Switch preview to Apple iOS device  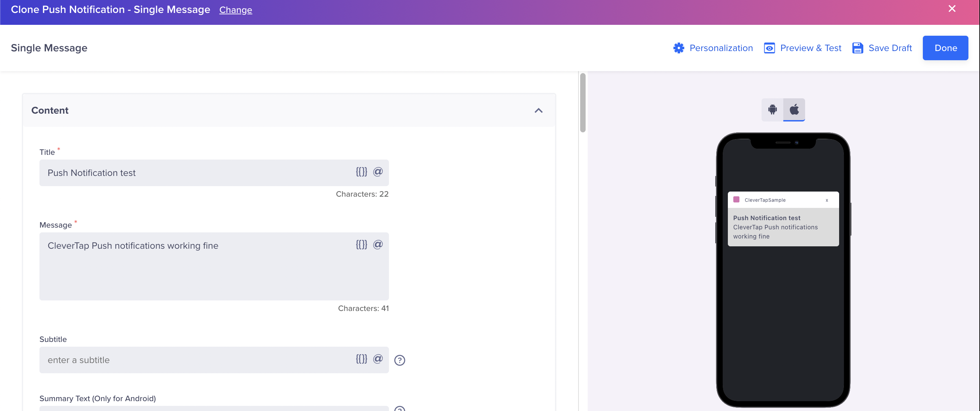point(794,110)
